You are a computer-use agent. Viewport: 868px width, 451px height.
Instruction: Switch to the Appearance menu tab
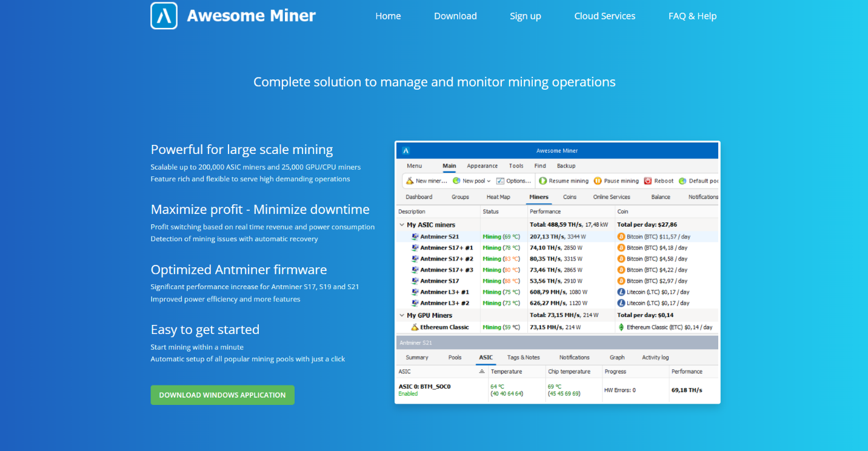pyautogui.click(x=482, y=165)
